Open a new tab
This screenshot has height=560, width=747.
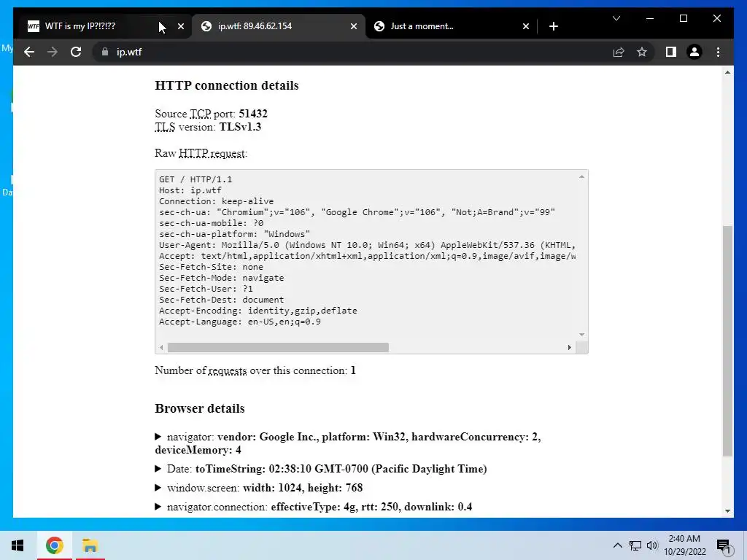coord(553,26)
